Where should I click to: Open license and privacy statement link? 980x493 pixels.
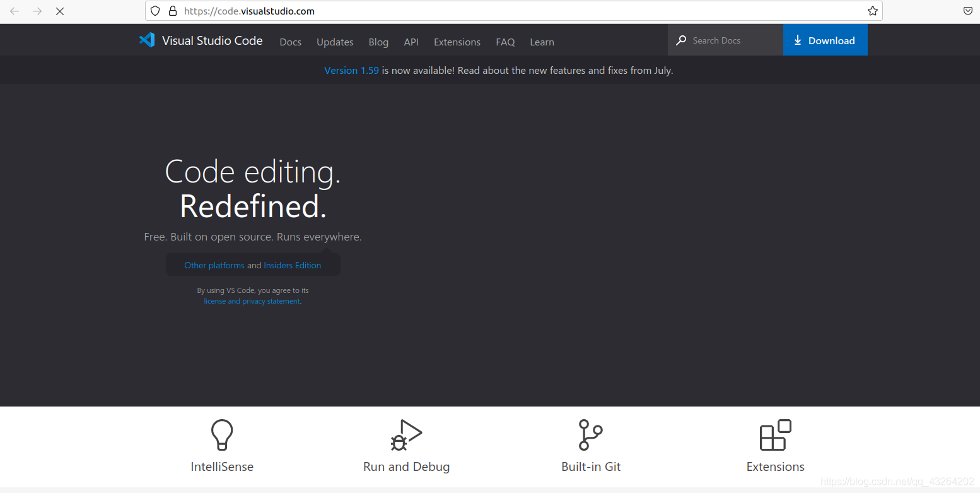pyautogui.click(x=252, y=301)
